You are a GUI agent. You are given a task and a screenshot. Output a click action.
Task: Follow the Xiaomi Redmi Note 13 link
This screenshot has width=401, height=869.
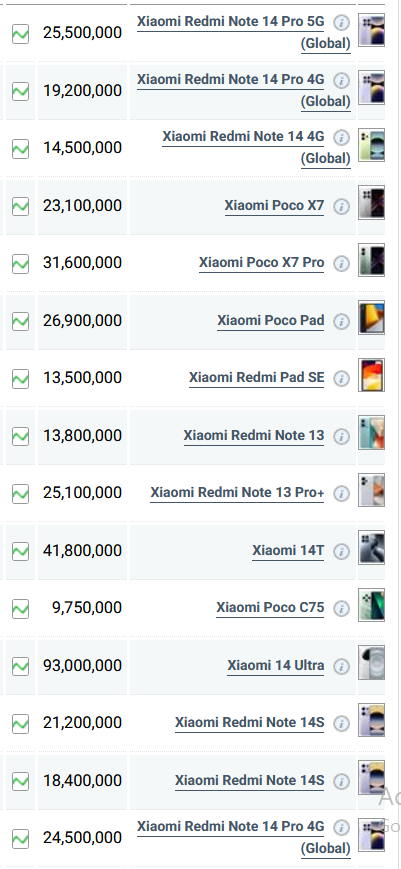(254, 436)
